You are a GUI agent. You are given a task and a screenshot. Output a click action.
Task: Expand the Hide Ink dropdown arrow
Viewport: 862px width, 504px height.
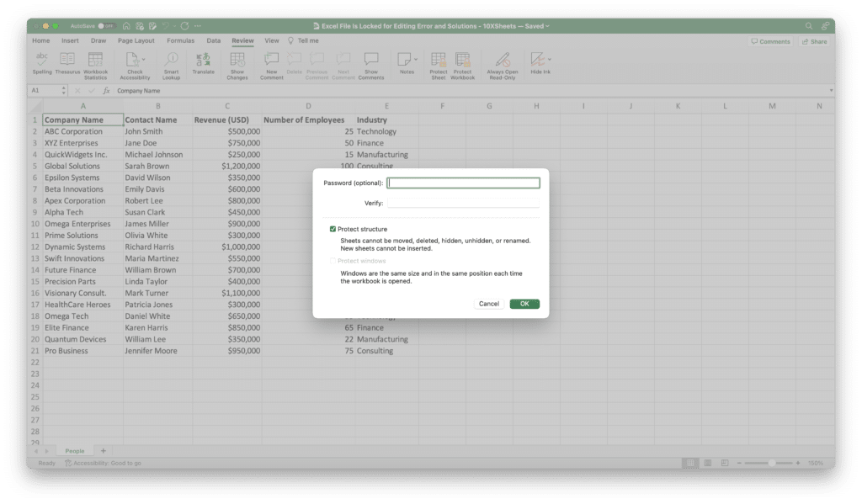pos(549,60)
